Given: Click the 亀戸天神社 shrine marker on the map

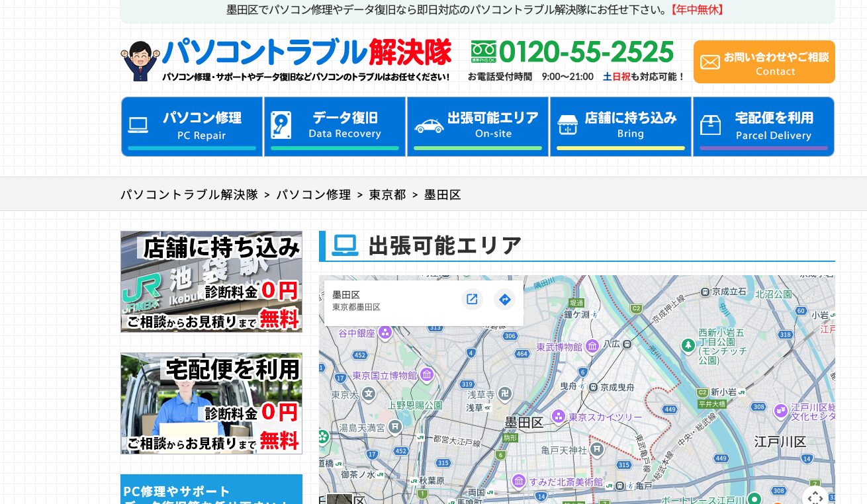Looking at the screenshot, I should 596,450.
